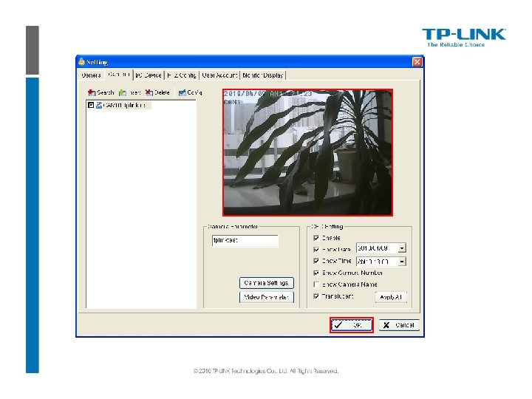Click the Insert camera toolbar button
The height and width of the screenshot is (399, 532).
click(129, 92)
